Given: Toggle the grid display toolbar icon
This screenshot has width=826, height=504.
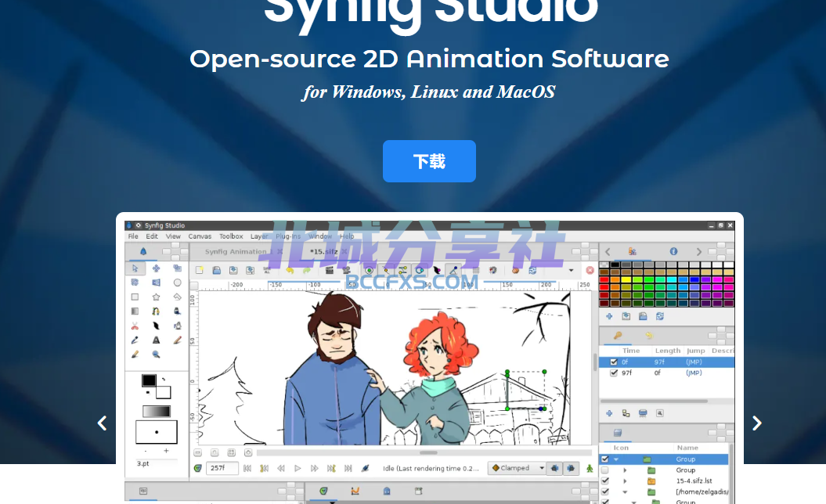Looking at the screenshot, I should (x=476, y=270).
